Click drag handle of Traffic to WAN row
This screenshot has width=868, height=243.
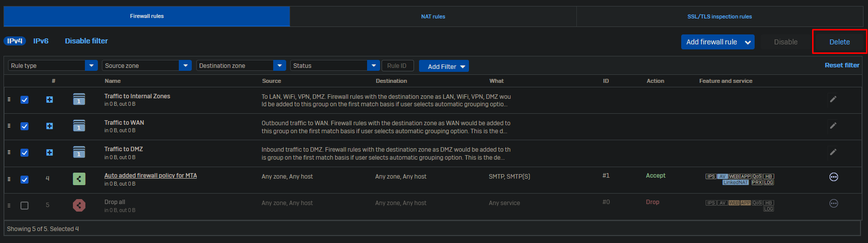click(9, 126)
